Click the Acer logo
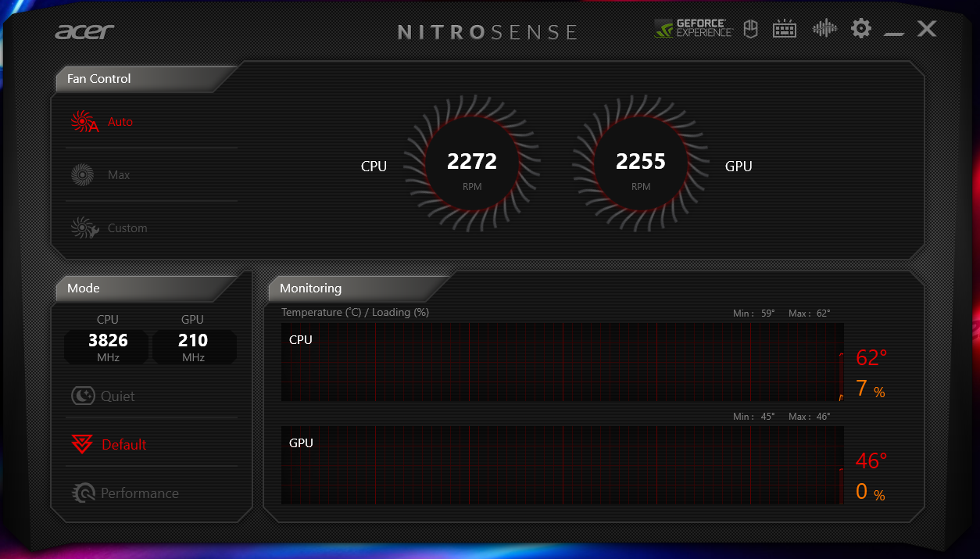This screenshot has width=980, height=559. (84, 31)
